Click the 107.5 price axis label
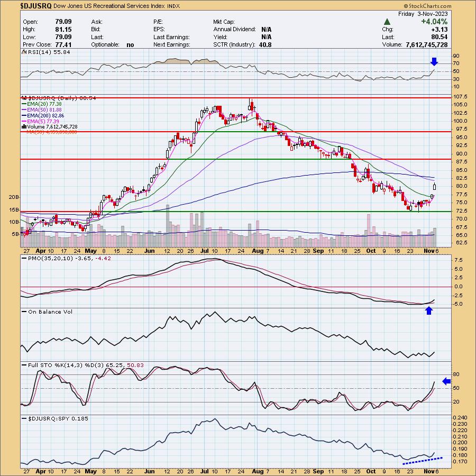The image size is (476, 476). (x=461, y=97)
